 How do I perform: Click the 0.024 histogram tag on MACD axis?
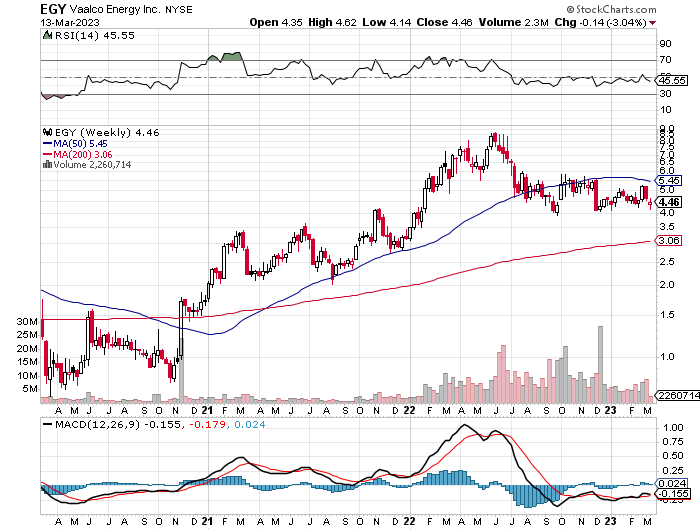click(x=671, y=484)
